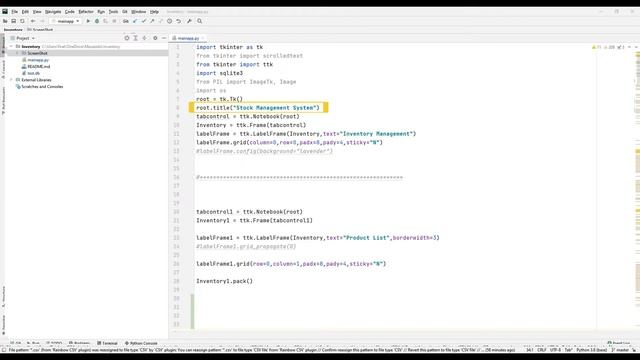640x360 pixels.
Task: Open the Event Log in status bar
Action: 618,343
